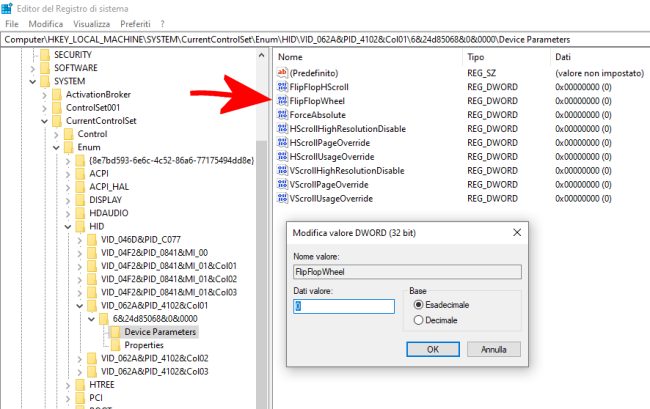Expand the VID_046D&PID_C077 tree node
Screen dimensions: 650x409
(x=79, y=240)
